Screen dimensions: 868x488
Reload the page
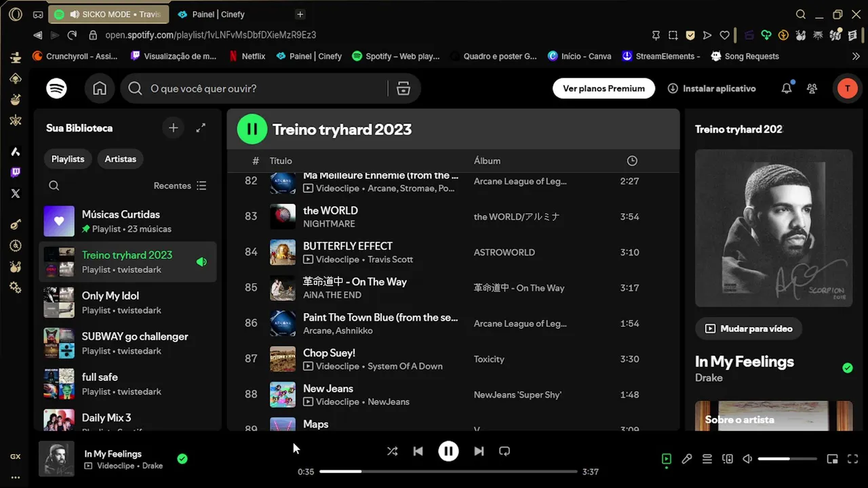pyautogui.click(x=72, y=35)
